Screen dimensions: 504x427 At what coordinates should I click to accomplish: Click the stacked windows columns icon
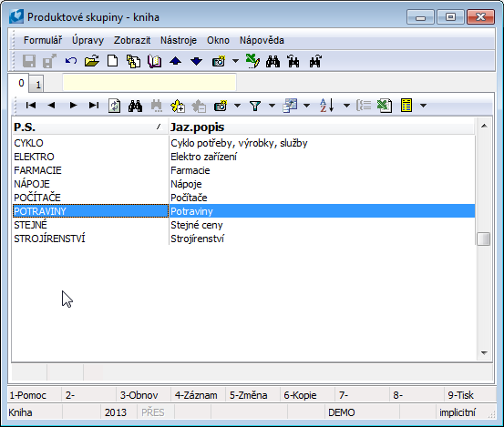pyautogui.click(x=290, y=106)
